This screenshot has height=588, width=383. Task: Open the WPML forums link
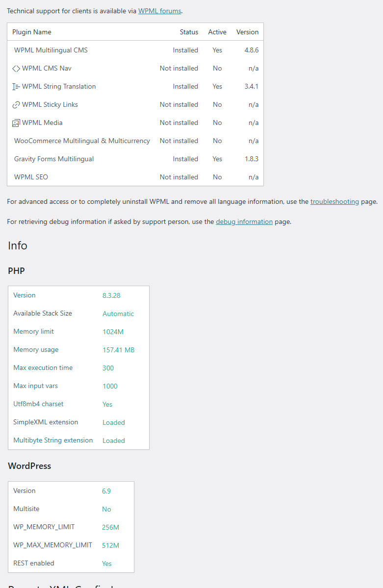[x=160, y=11]
